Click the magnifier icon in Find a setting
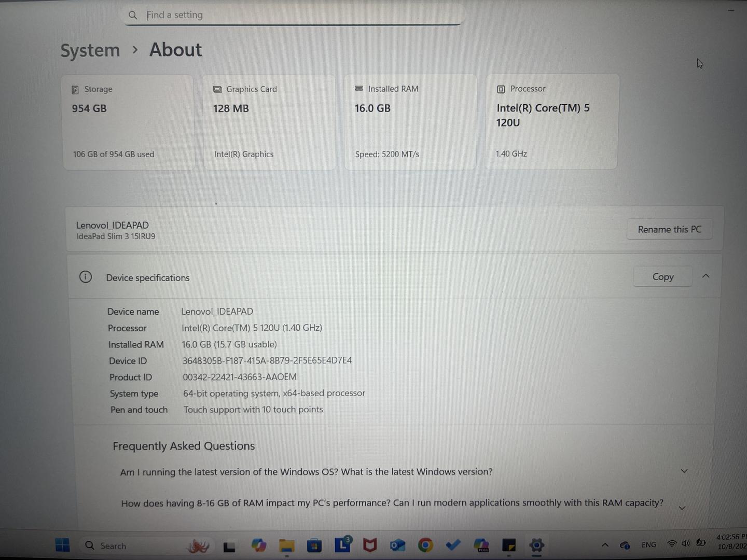 pyautogui.click(x=133, y=15)
